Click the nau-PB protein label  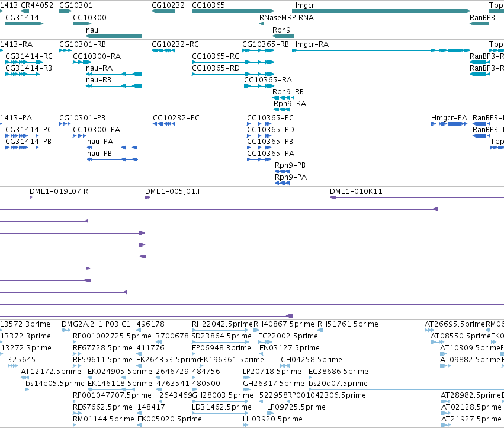[99, 154]
